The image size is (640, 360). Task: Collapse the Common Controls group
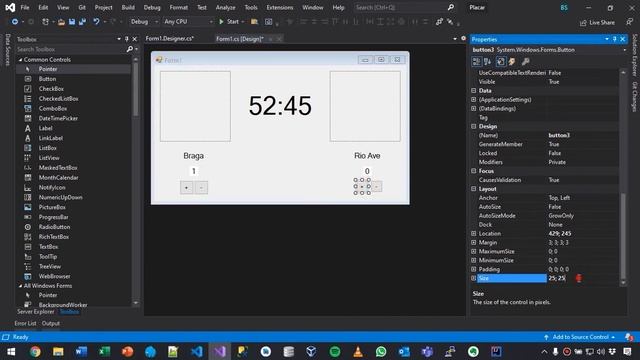(x=20, y=60)
